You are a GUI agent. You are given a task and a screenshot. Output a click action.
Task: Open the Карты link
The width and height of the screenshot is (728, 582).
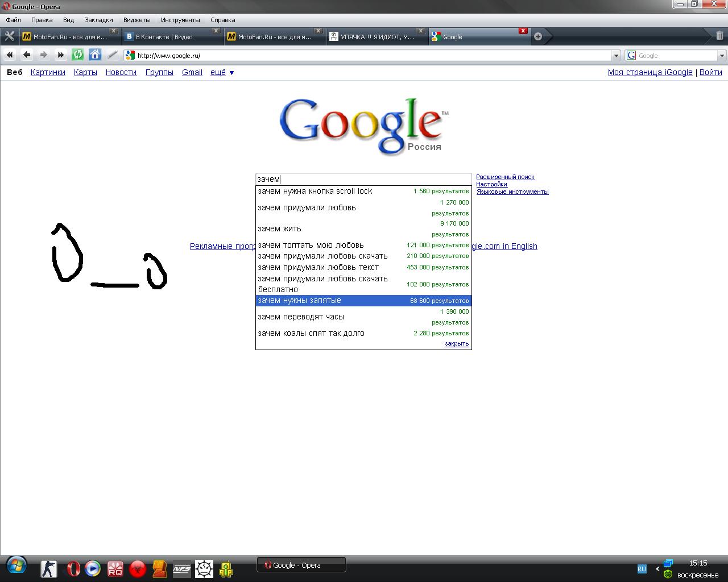(85, 72)
